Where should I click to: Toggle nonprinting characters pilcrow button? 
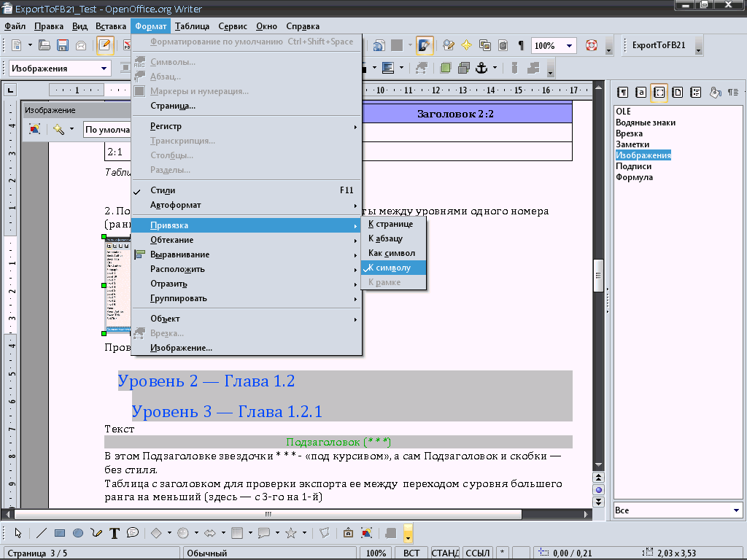(520, 45)
